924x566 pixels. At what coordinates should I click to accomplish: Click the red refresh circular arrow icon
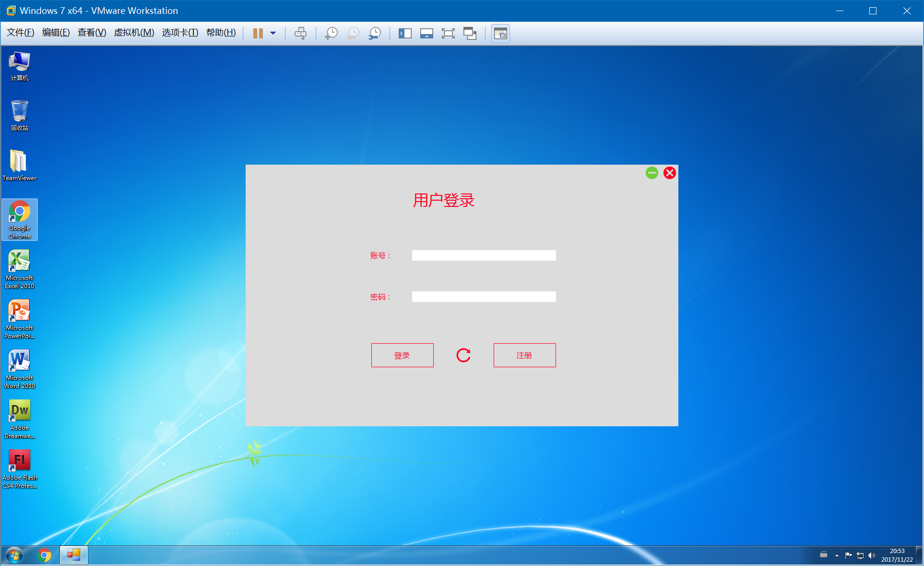[x=463, y=355]
